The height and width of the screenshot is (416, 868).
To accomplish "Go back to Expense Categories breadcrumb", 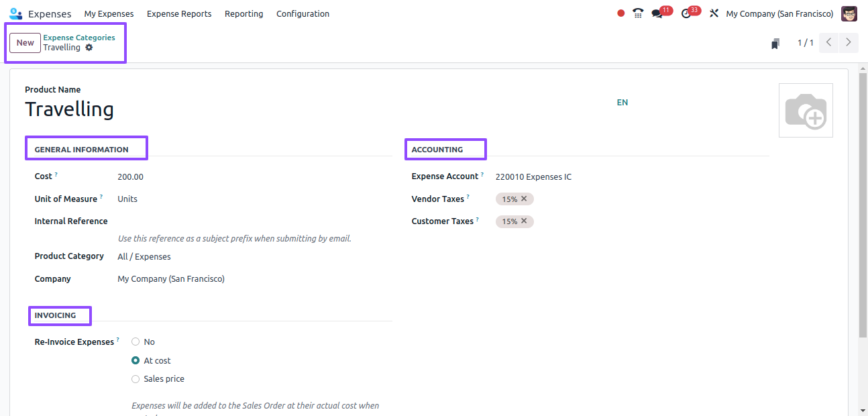I will tap(79, 38).
